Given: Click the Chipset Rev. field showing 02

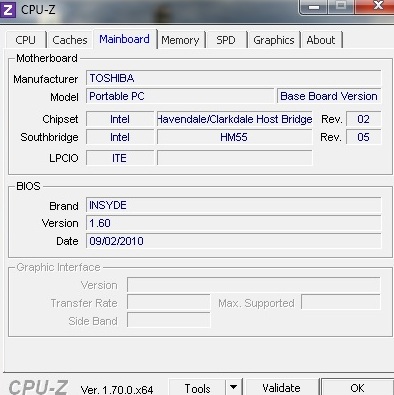Looking at the screenshot, I should click(x=363, y=119).
